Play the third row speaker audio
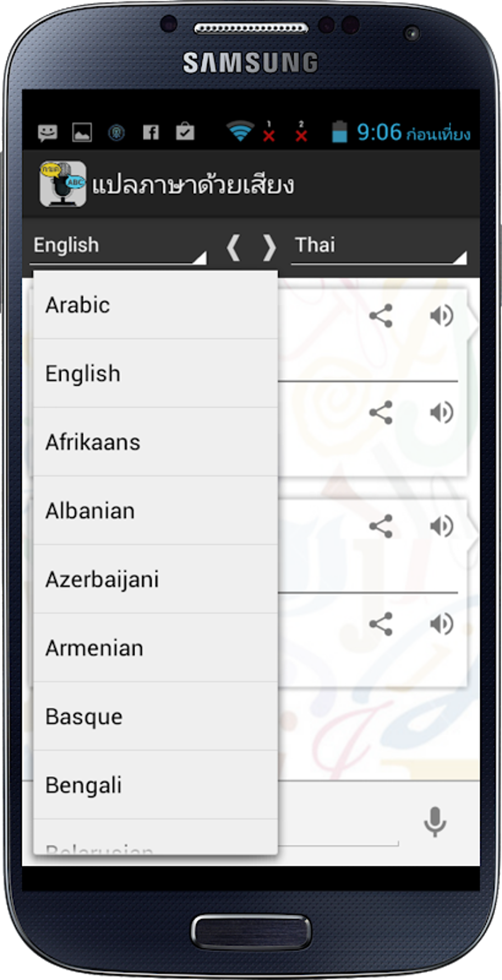The height and width of the screenshot is (980, 502). tap(441, 526)
